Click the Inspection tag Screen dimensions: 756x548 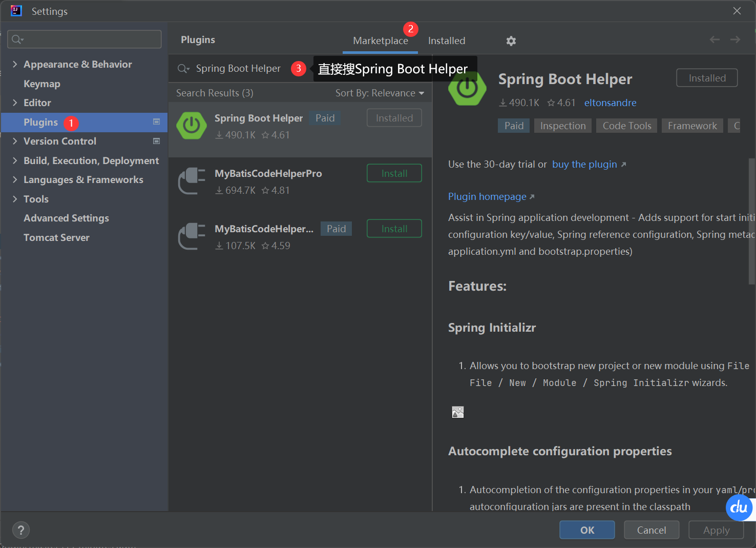click(x=563, y=126)
